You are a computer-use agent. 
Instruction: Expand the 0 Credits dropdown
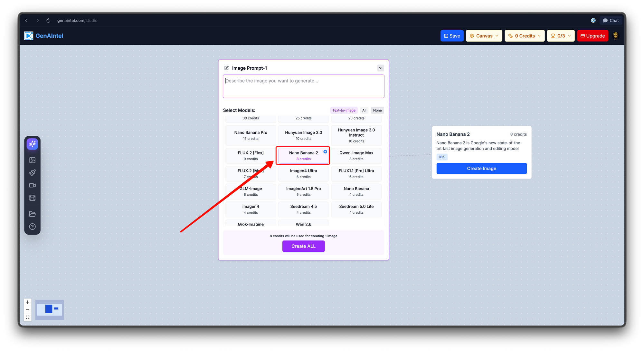pos(525,36)
